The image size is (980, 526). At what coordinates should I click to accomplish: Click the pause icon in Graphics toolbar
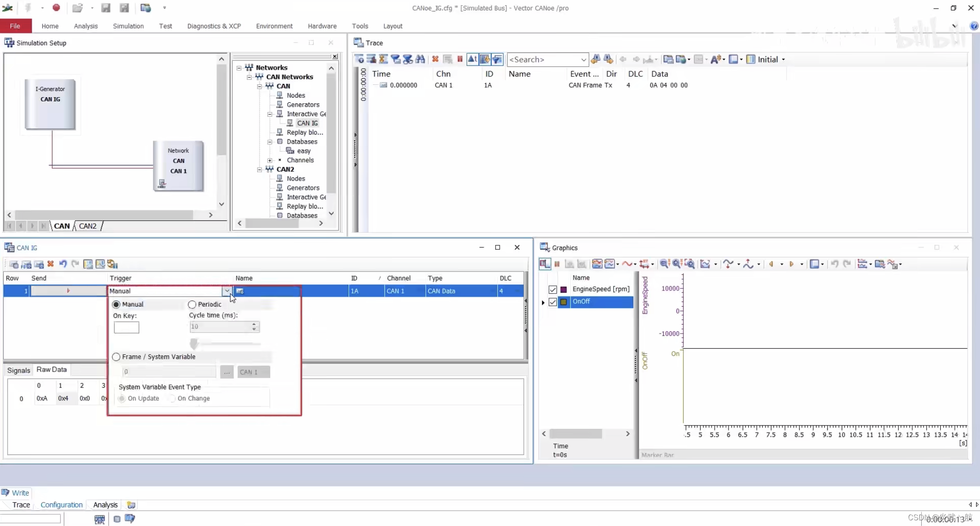(557, 264)
